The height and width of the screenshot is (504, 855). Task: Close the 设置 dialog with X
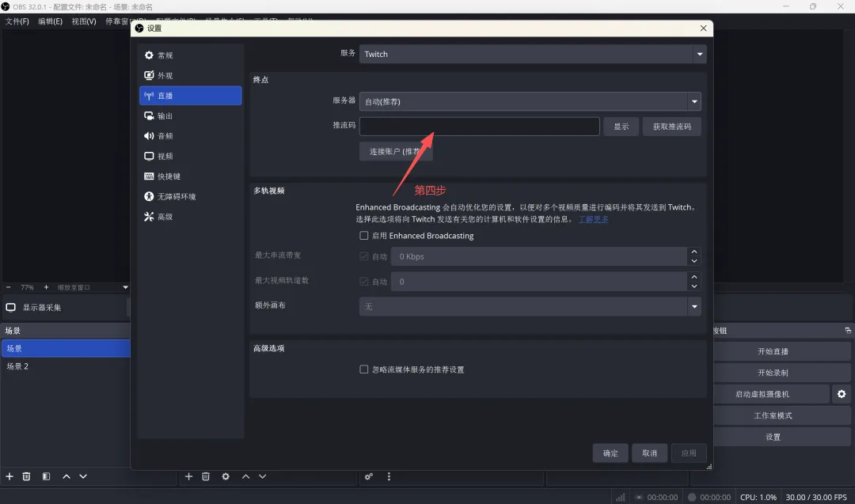coord(704,28)
